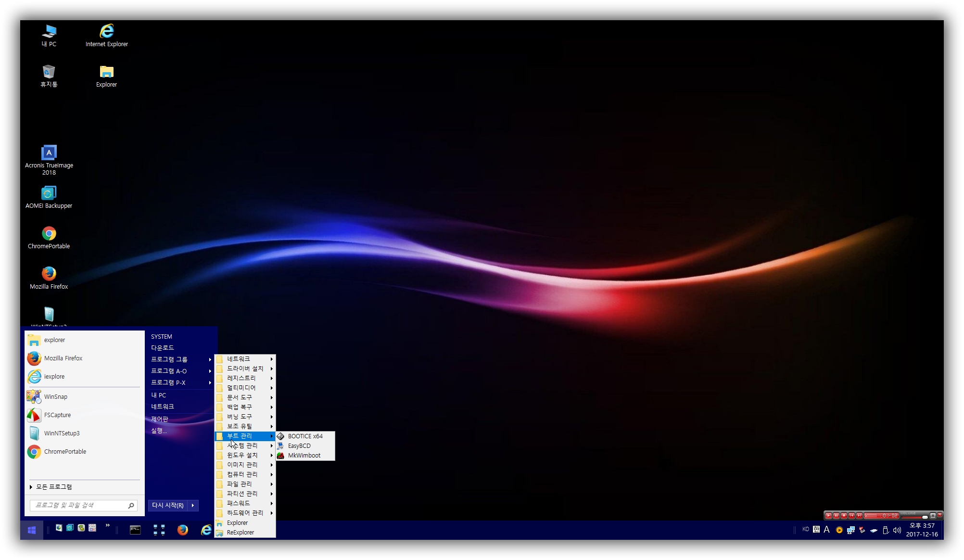
Task: Skip to next track in mini player
Action: coord(859,516)
